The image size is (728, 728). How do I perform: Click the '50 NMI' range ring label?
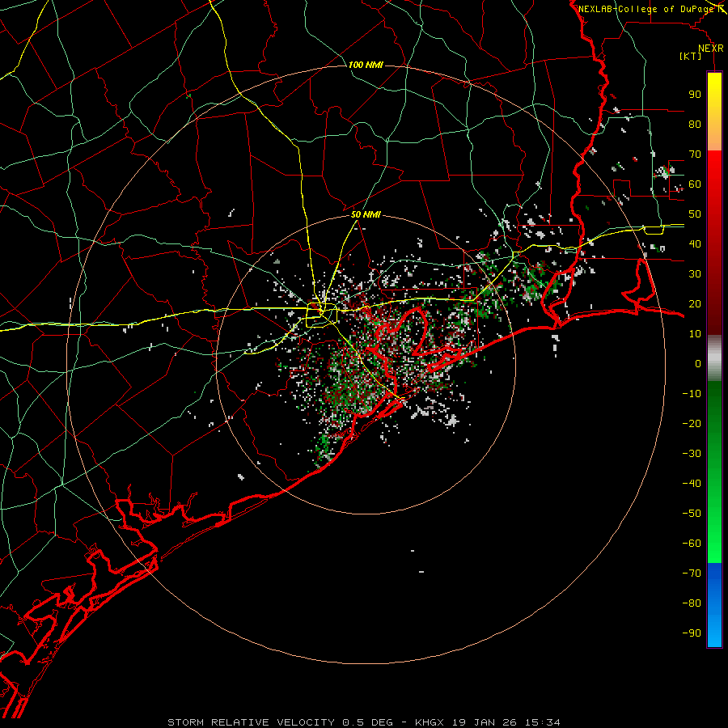click(366, 214)
